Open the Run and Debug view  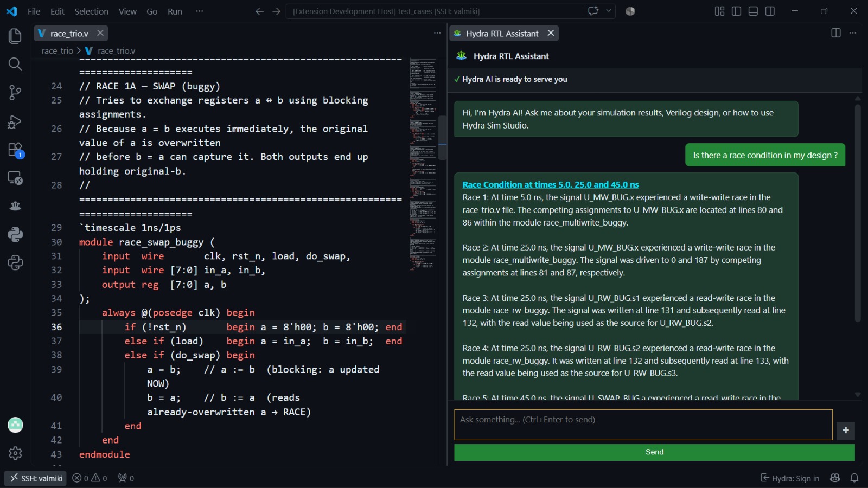click(x=15, y=121)
